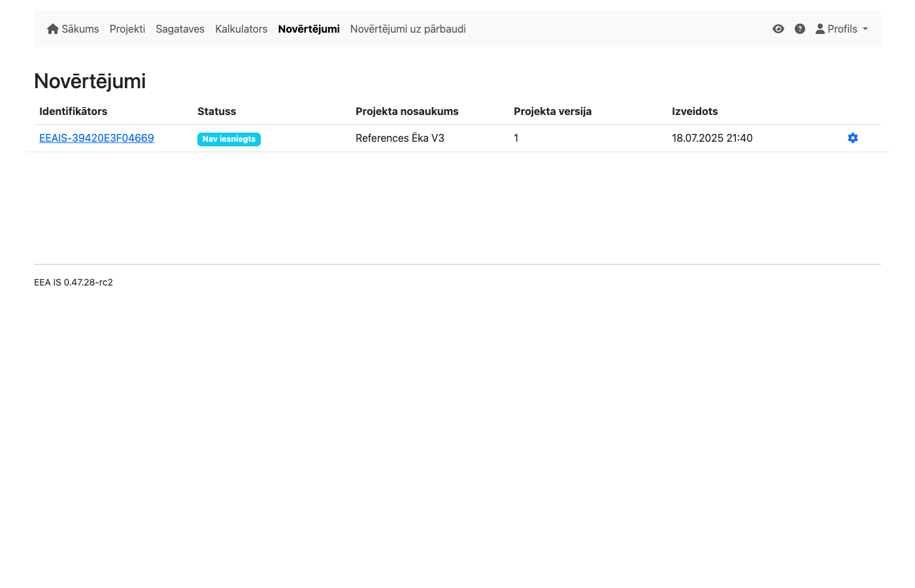Navigate to Novērtējumi uz pārbaudi
Image resolution: width=915 pixels, height=588 pixels.
click(408, 29)
